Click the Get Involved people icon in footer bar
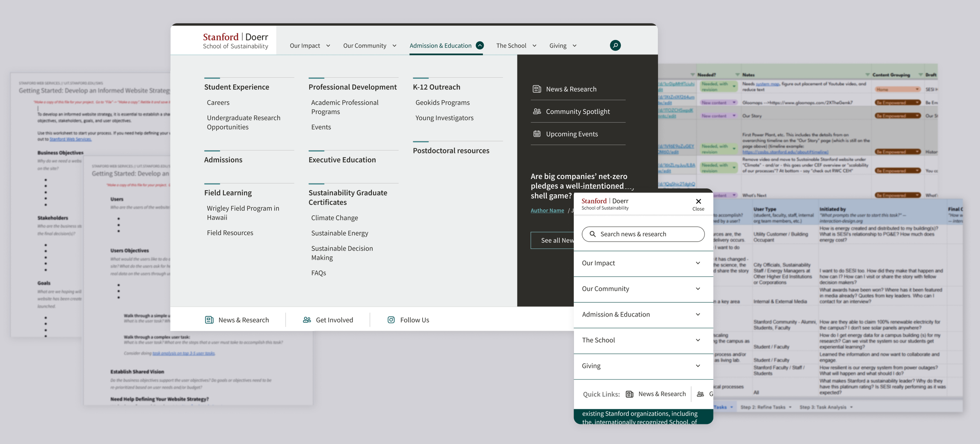Screen dimensions: 980x444 [307, 320]
